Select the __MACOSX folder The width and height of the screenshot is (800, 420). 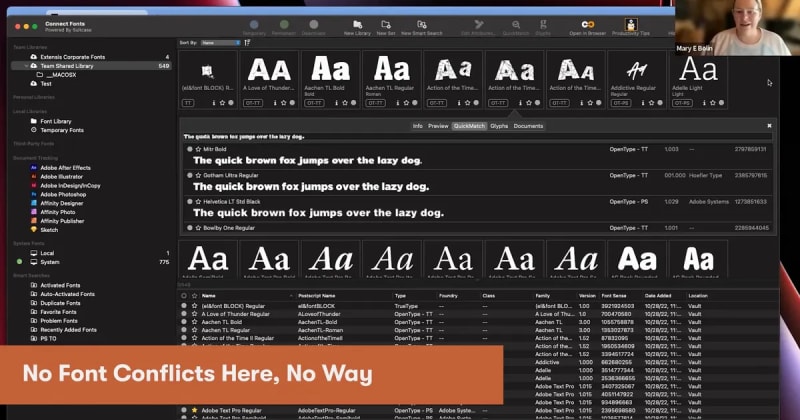click(61, 75)
